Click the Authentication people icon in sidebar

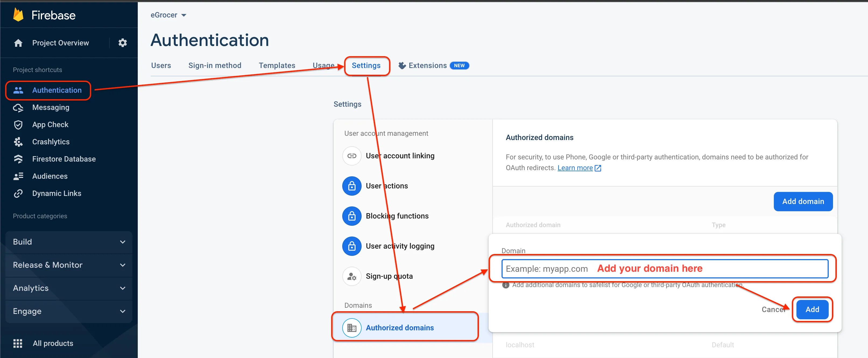[18, 90]
